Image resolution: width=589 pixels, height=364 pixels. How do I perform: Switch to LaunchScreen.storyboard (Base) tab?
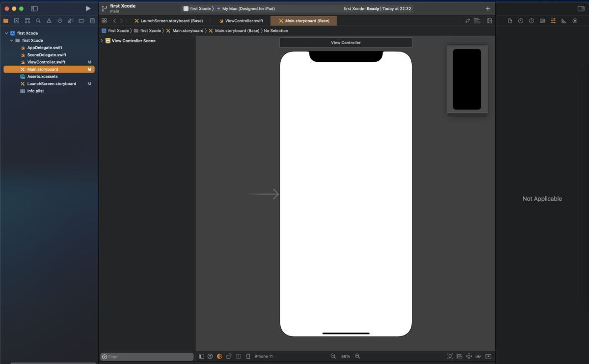coord(168,21)
